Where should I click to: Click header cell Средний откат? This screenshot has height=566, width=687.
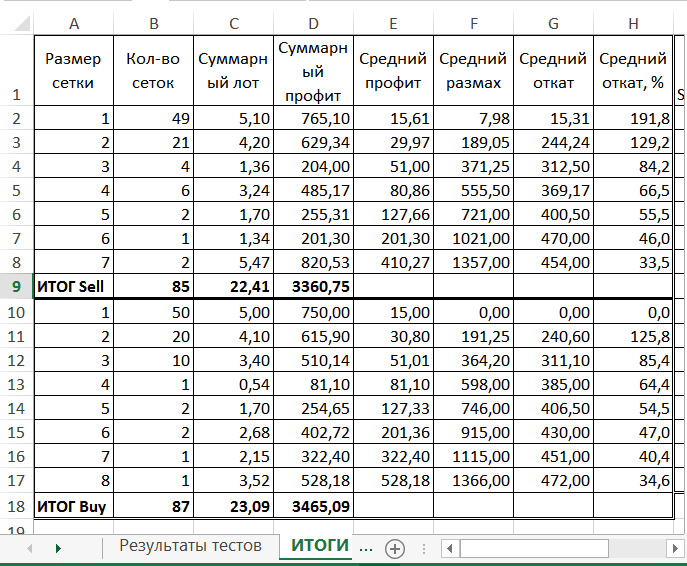553,71
